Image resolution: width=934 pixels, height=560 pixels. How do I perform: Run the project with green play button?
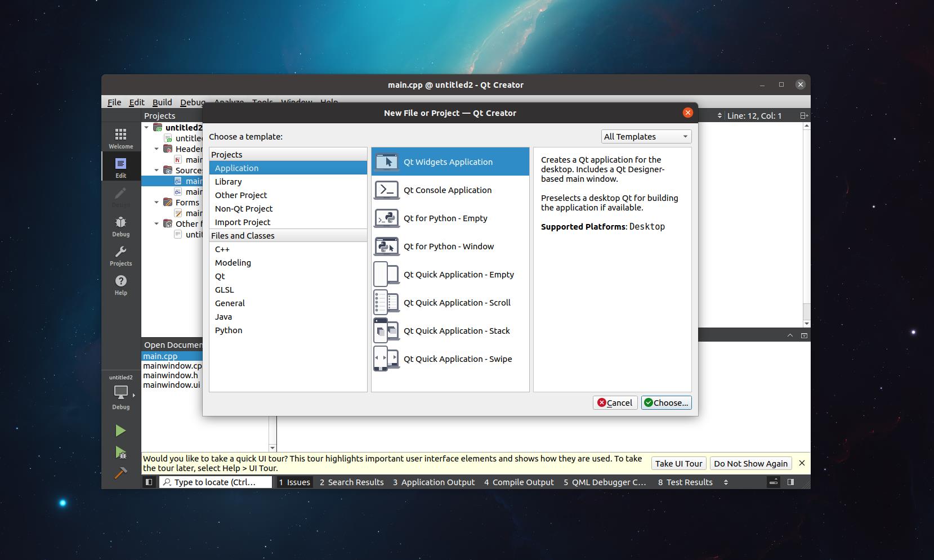pyautogui.click(x=120, y=431)
